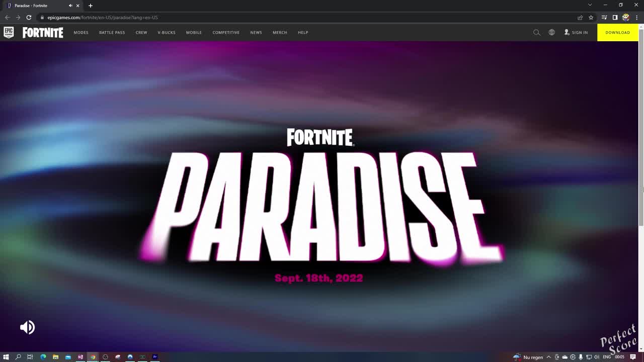The height and width of the screenshot is (362, 644).
Task: Select the Paradise - Fortnite tab
Action: pos(43,6)
